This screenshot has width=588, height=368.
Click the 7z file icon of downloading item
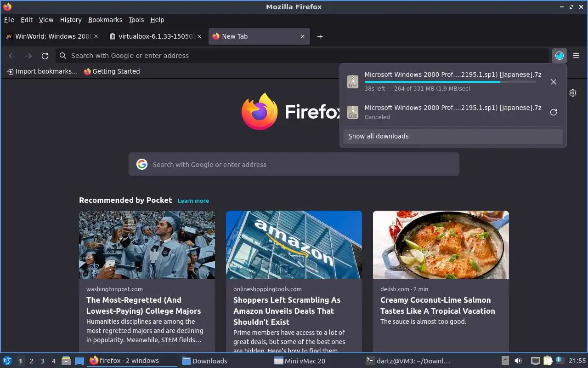(x=353, y=82)
